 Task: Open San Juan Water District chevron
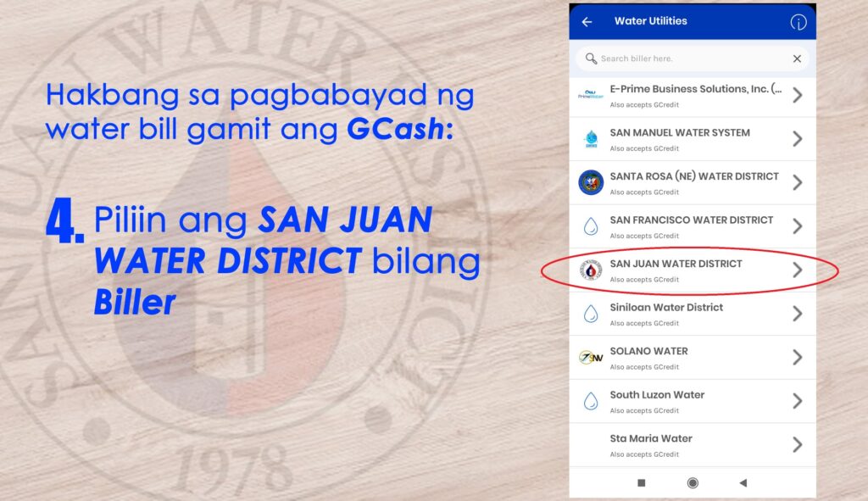coord(797,270)
